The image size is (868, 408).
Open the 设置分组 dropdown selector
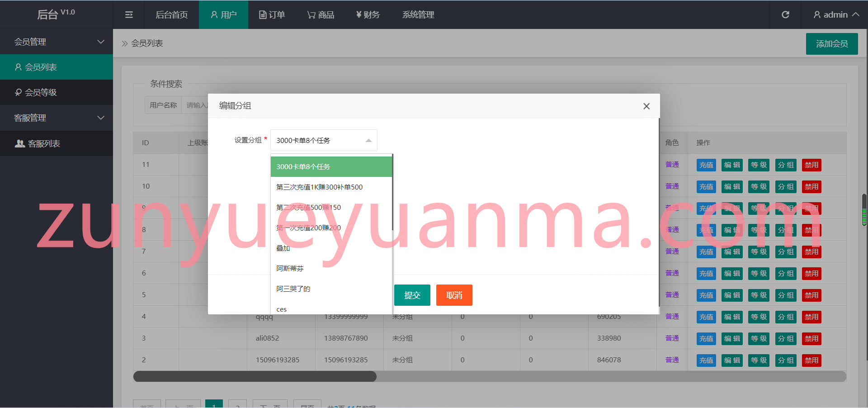point(324,140)
